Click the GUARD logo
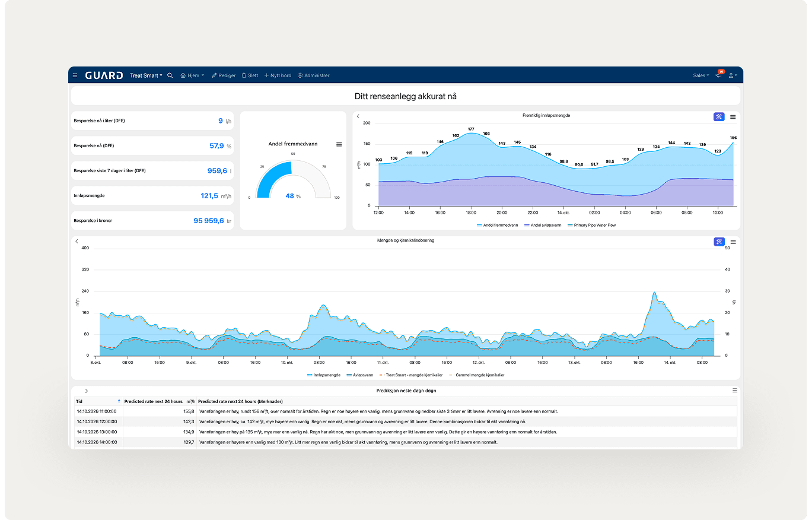 (x=104, y=75)
